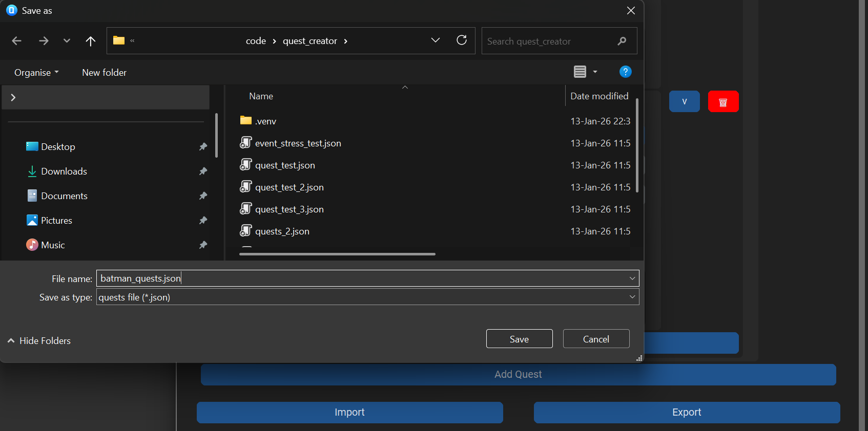The width and height of the screenshot is (868, 431).
Task: Create a New folder
Action: click(105, 73)
